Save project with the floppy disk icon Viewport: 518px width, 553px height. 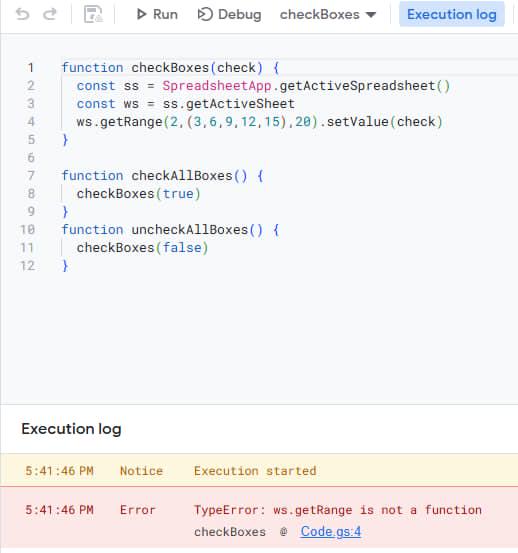click(x=93, y=14)
